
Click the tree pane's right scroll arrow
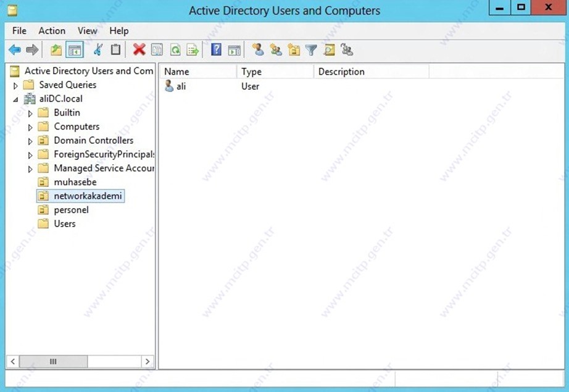pos(147,362)
